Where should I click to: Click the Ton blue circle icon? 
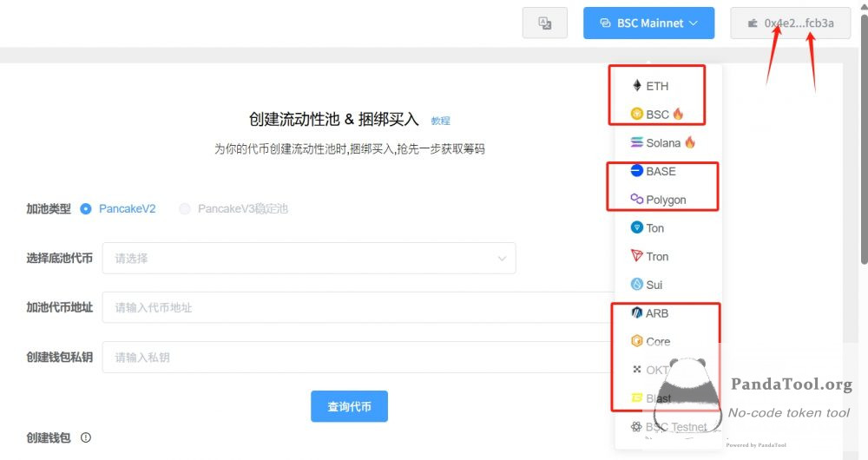click(637, 227)
